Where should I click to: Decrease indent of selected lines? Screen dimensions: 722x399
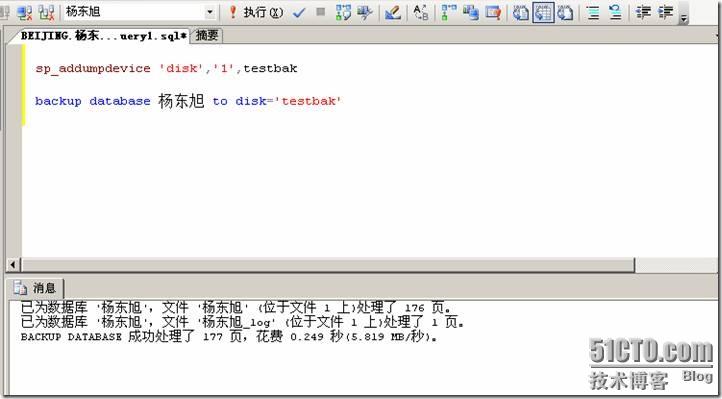643,12
